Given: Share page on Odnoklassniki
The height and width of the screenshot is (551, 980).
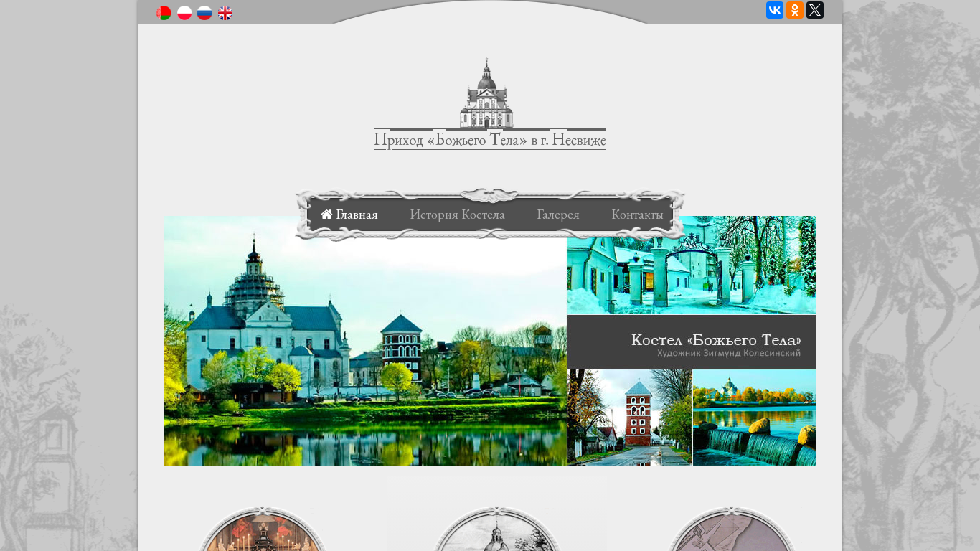Looking at the screenshot, I should point(795,10).
